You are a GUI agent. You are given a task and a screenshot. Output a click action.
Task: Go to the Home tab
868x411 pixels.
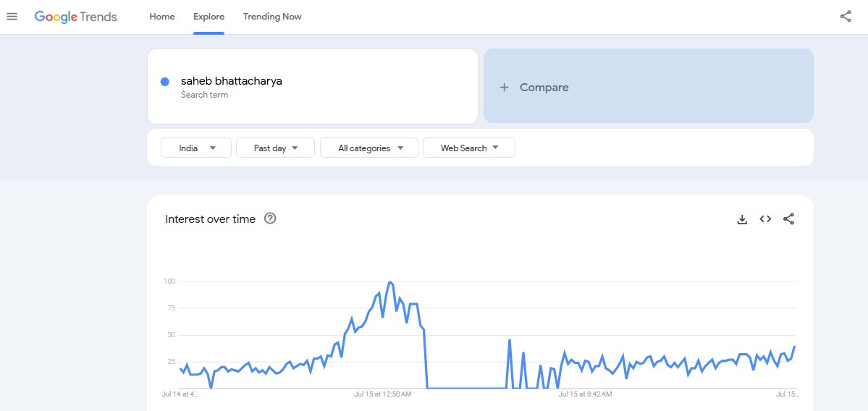(162, 17)
